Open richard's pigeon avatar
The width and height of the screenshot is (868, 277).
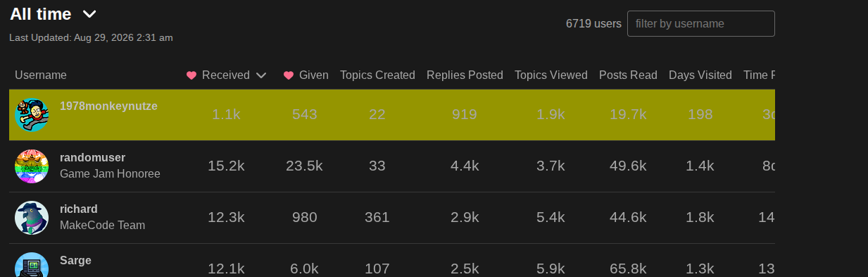[32, 218]
